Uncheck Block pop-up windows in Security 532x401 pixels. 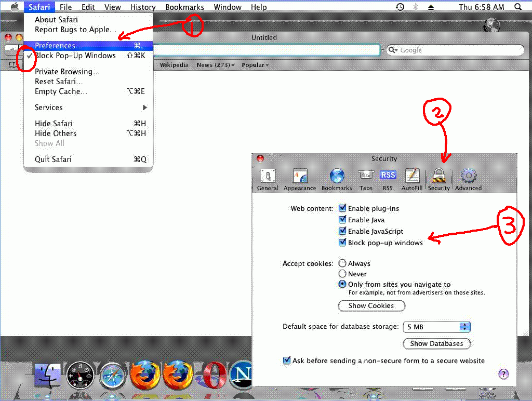(x=342, y=242)
